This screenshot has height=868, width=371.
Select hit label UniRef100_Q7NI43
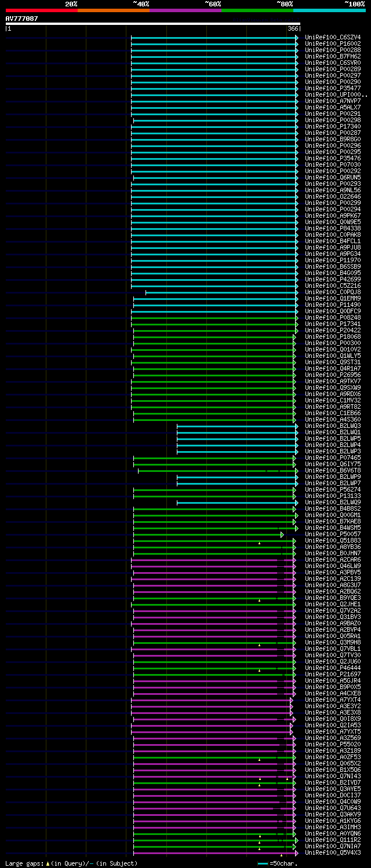333,776
